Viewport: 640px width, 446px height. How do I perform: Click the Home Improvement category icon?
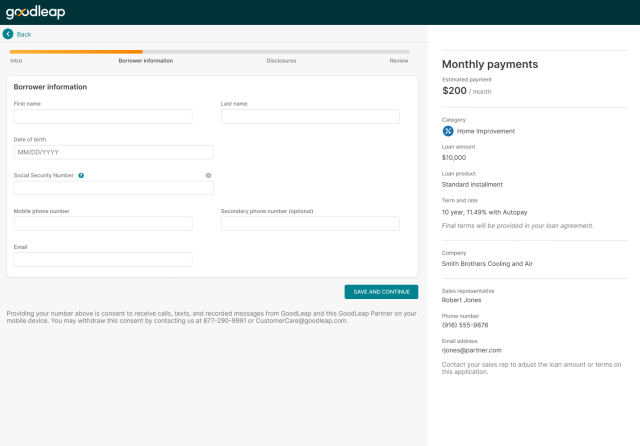448,130
